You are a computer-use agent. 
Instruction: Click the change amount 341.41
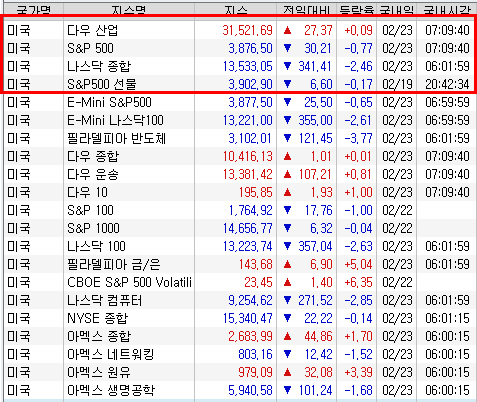coord(315,66)
